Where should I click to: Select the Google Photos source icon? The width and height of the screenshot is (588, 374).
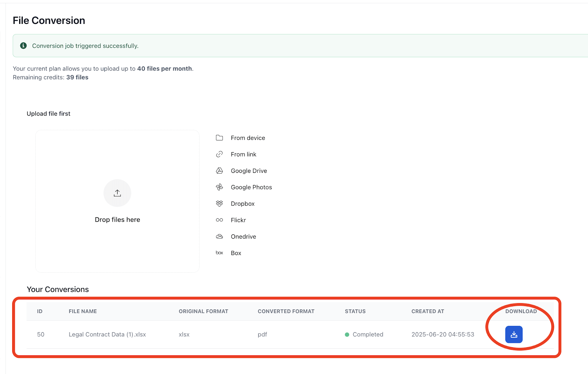219,187
